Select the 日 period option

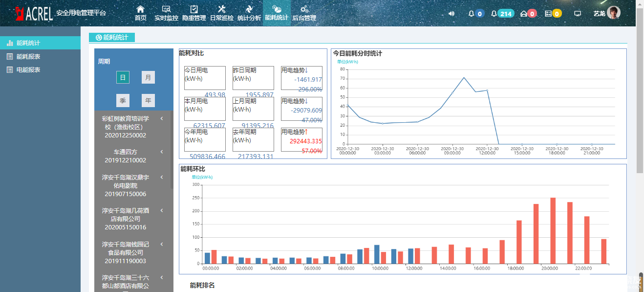[x=123, y=77]
